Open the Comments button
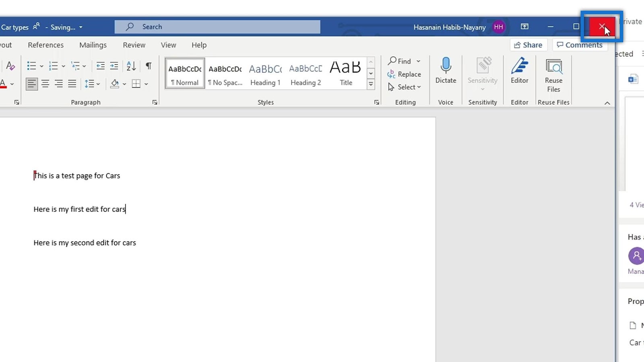This screenshot has width=644, height=362. (580, 45)
